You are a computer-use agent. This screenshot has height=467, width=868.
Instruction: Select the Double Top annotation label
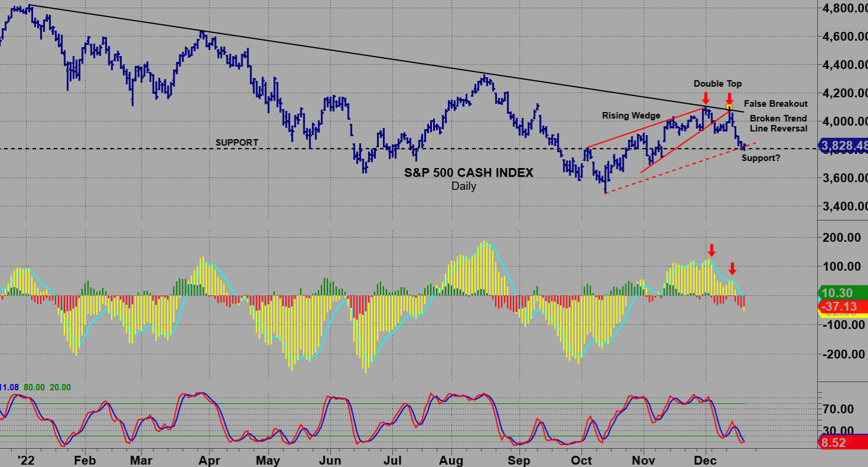click(718, 84)
